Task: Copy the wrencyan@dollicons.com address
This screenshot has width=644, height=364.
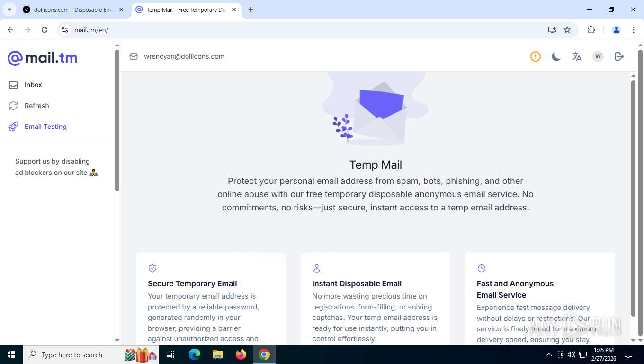Action: point(184,56)
